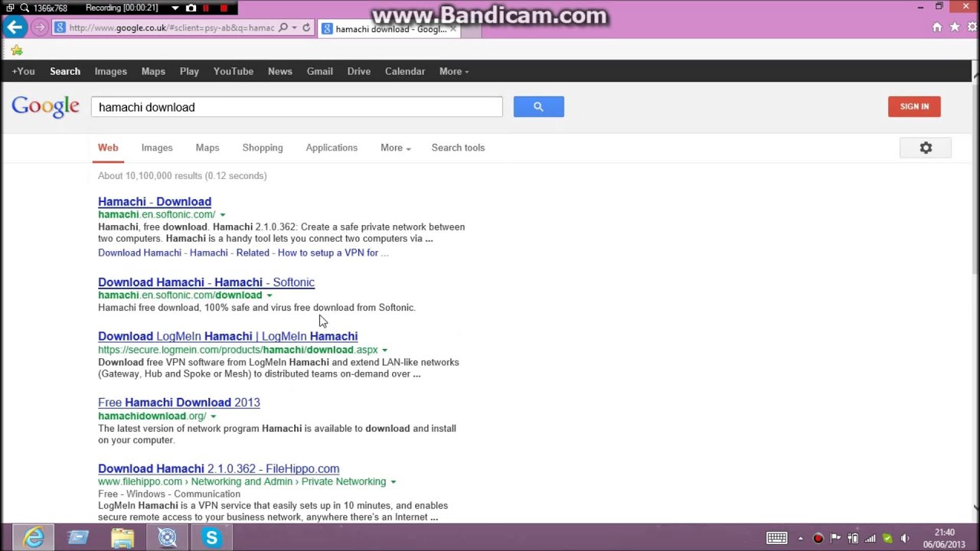
Task: Open the Bandicam recording dropdown arrow
Action: pyautogui.click(x=175, y=8)
